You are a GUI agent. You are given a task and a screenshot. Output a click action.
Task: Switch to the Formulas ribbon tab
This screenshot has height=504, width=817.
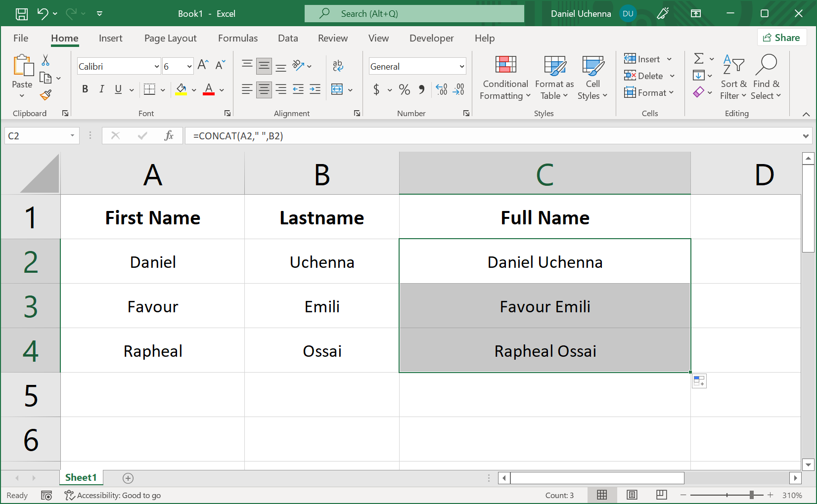[x=238, y=38]
